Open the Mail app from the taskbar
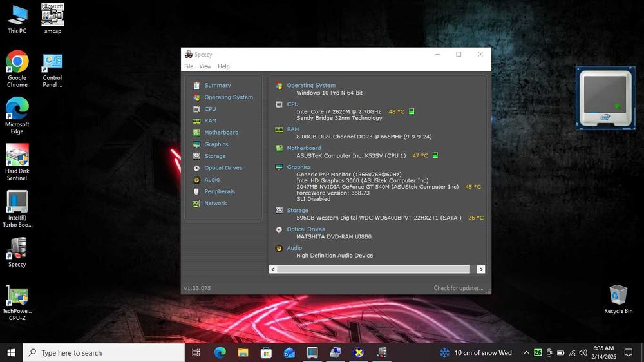Image resolution: width=644 pixels, height=362 pixels. [289, 352]
